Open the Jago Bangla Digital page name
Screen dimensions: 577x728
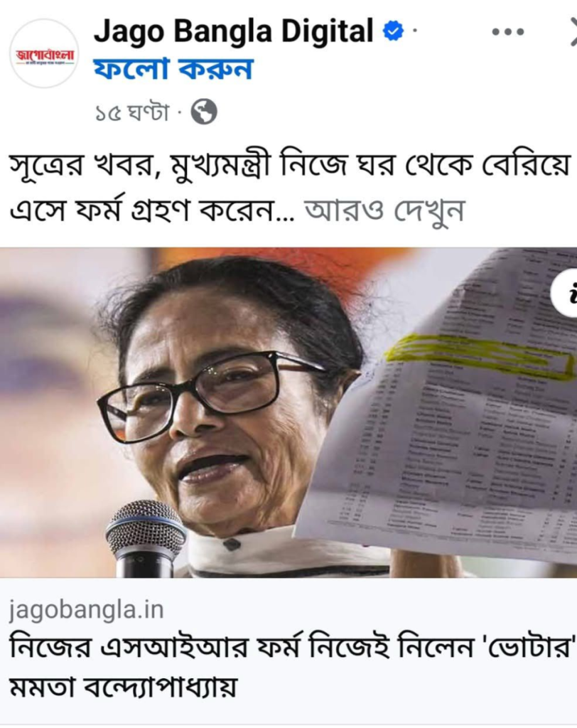click(x=234, y=31)
